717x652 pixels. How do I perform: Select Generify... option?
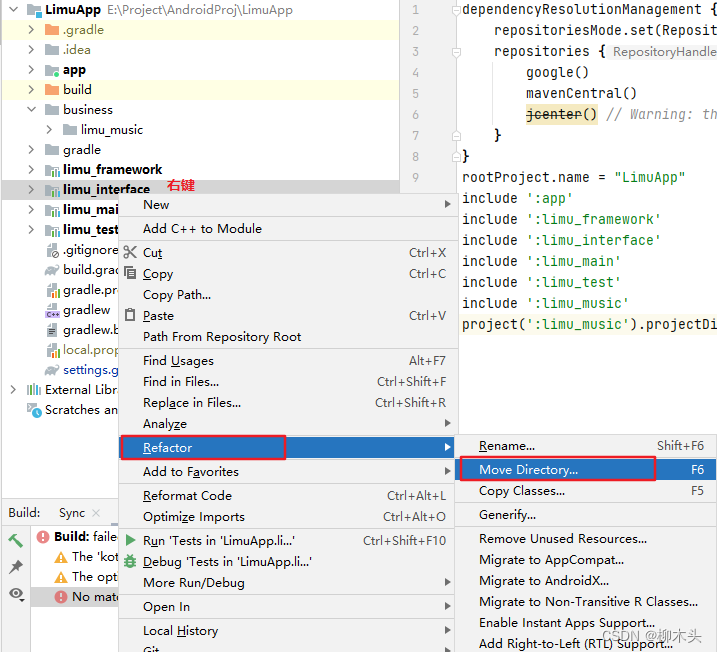tap(586, 515)
